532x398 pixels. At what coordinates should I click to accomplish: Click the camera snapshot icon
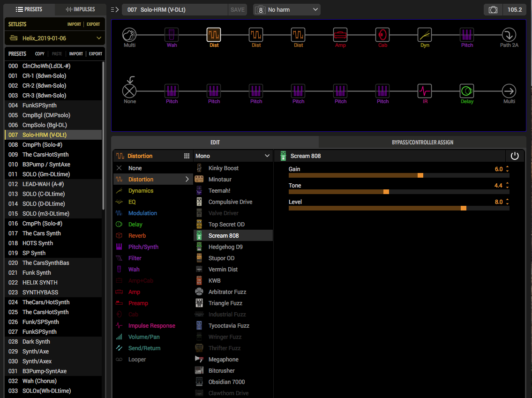click(493, 9)
